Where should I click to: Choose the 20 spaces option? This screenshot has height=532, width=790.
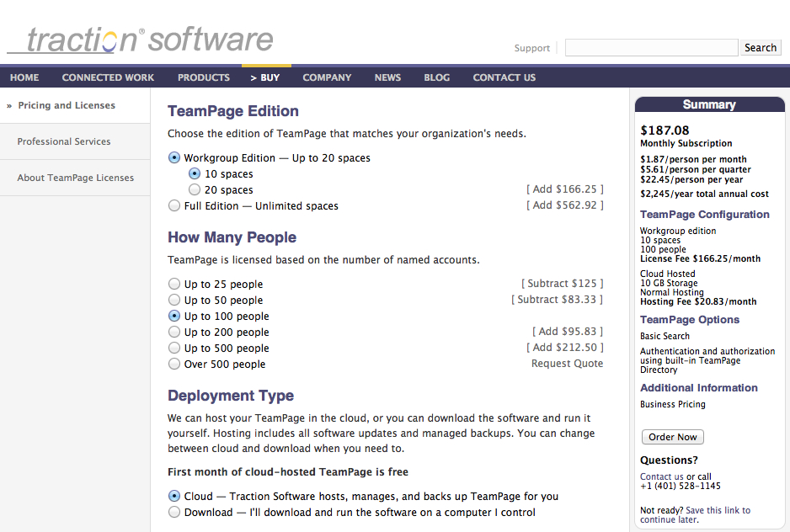(195, 190)
